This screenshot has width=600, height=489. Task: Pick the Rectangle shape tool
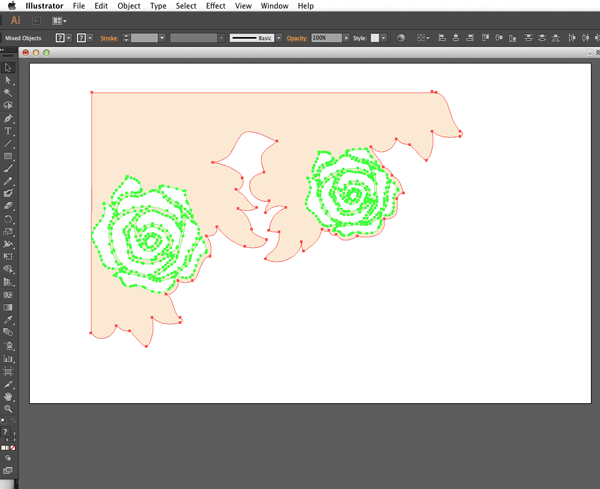pos(8,156)
